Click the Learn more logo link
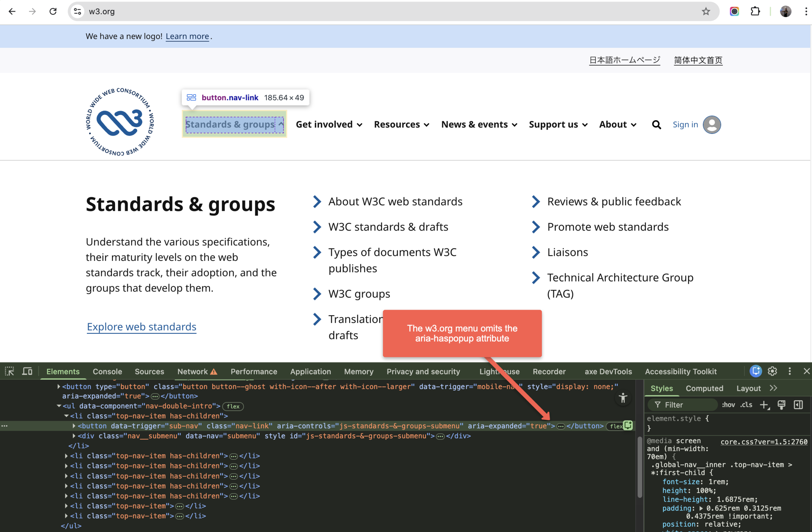Screen dimensions: 812x532 187,36
